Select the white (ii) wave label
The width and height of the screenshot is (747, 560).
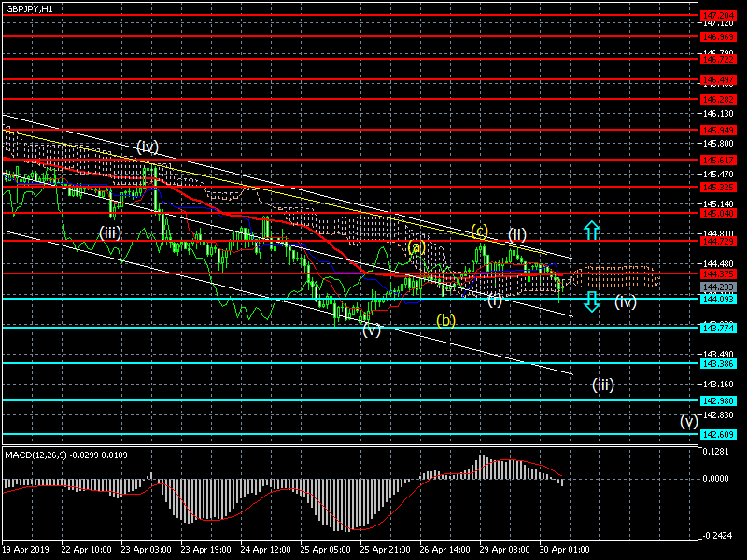[517, 234]
